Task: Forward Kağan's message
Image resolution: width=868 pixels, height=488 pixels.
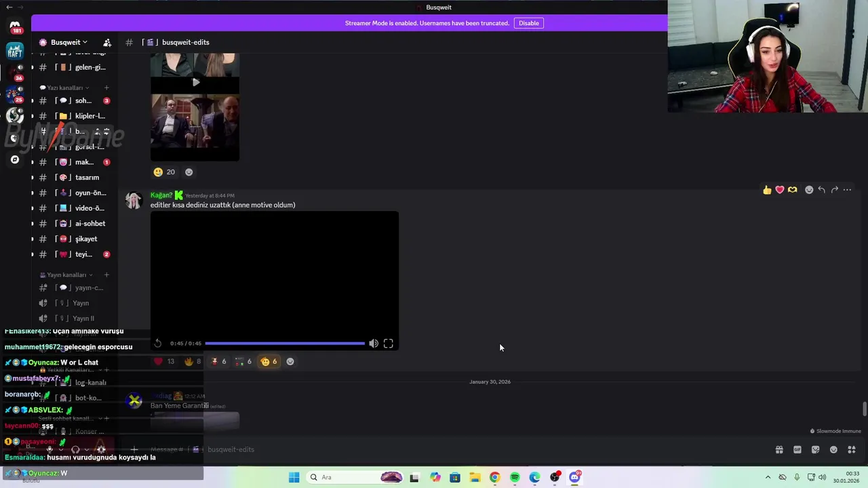Action: pos(835,190)
